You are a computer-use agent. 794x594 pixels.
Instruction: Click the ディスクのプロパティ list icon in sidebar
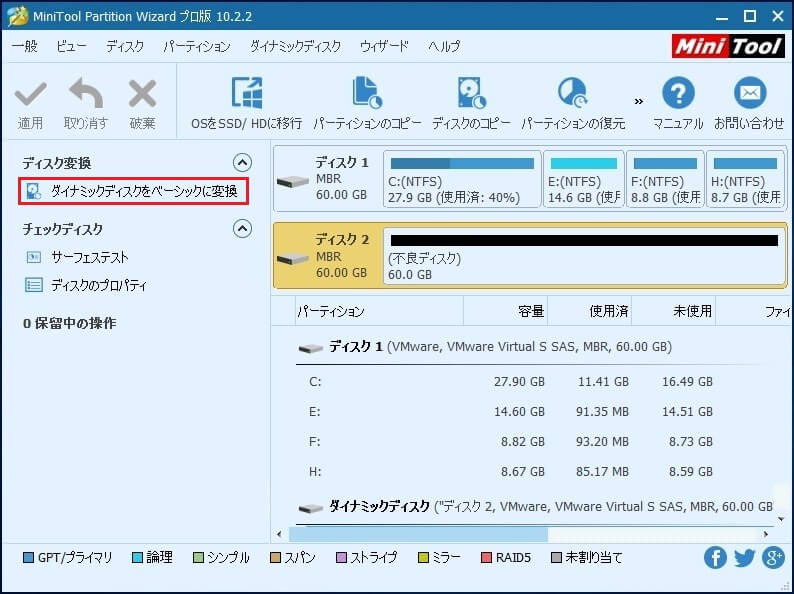point(33,285)
